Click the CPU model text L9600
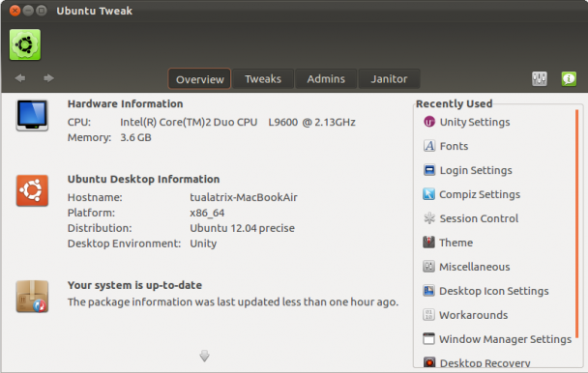The height and width of the screenshot is (373, 588). coord(282,122)
